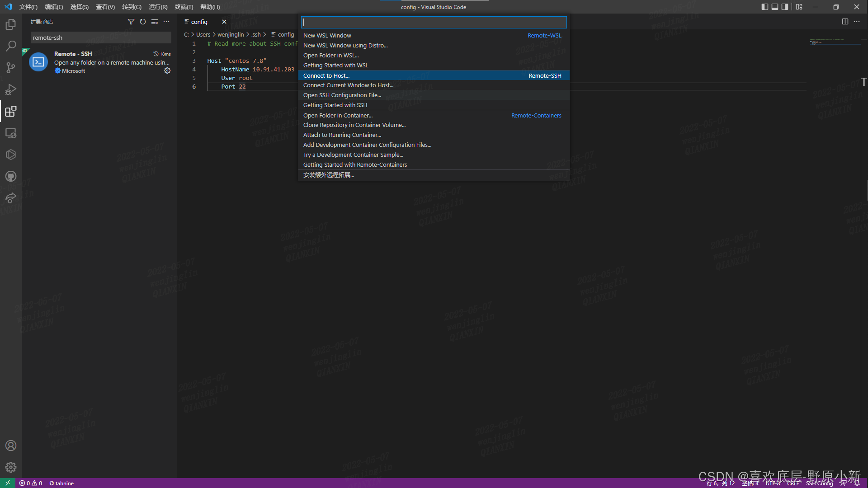
Task: Select 'Add Development Container Configuration Files...'
Action: click(x=434, y=145)
